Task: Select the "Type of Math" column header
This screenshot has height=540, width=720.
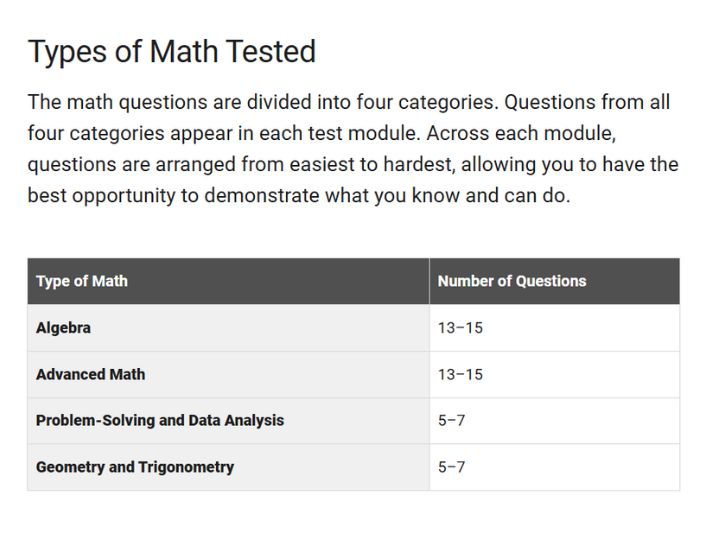Action: [x=82, y=281]
